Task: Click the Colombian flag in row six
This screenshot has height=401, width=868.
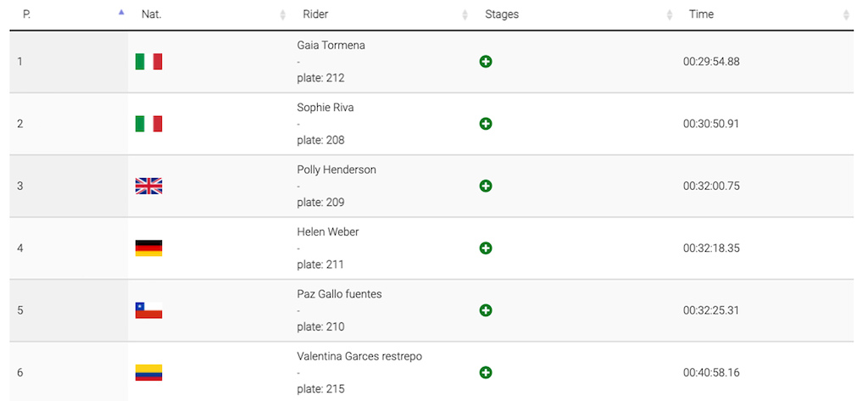Action: pos(148,371)
